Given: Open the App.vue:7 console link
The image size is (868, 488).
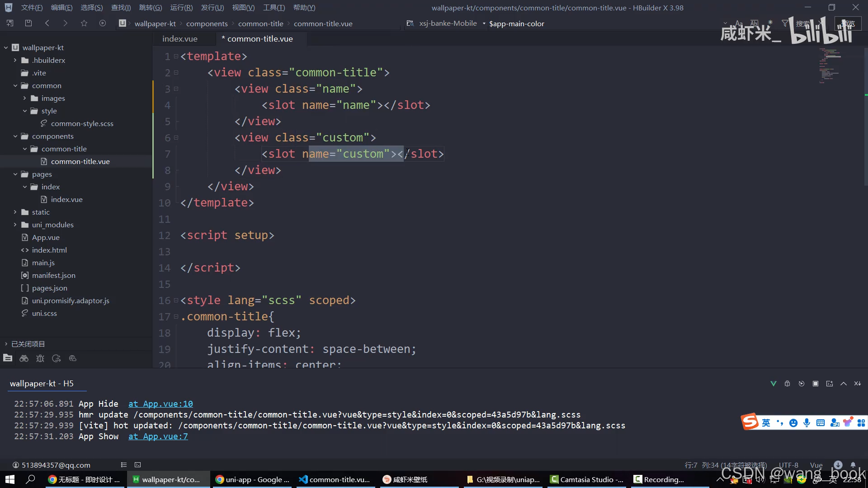Looking at the screenshot, I should point(158,436).
